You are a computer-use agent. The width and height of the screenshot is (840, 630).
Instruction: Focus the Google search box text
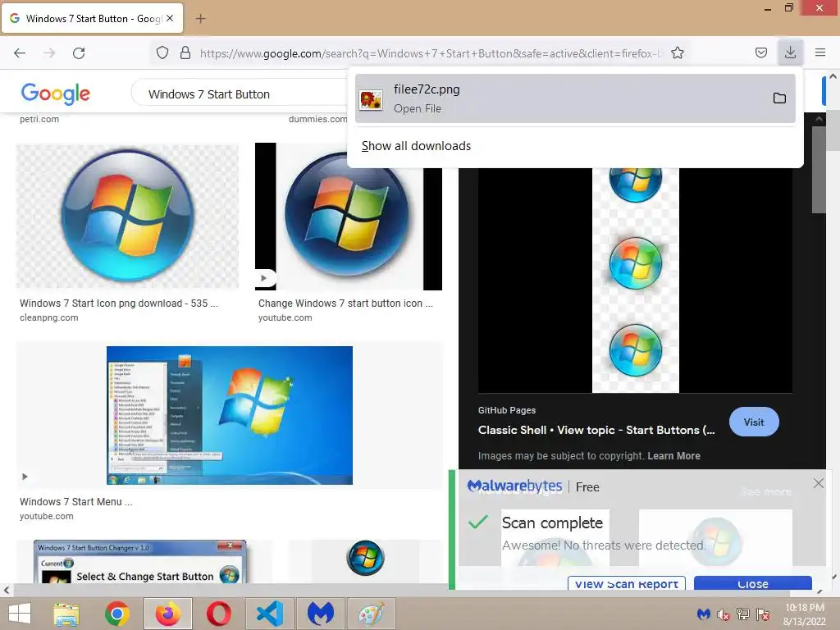pyautogui.click(x=209, y=94)
